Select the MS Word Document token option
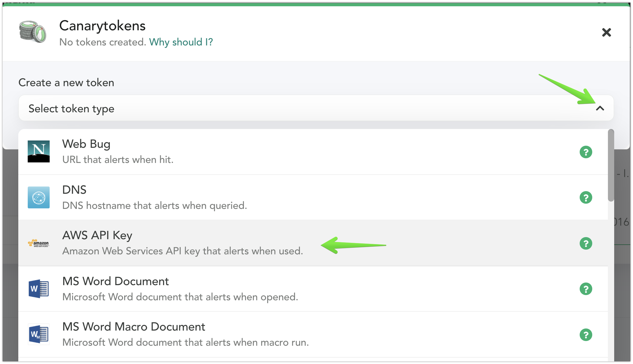 tap(313, 289)
